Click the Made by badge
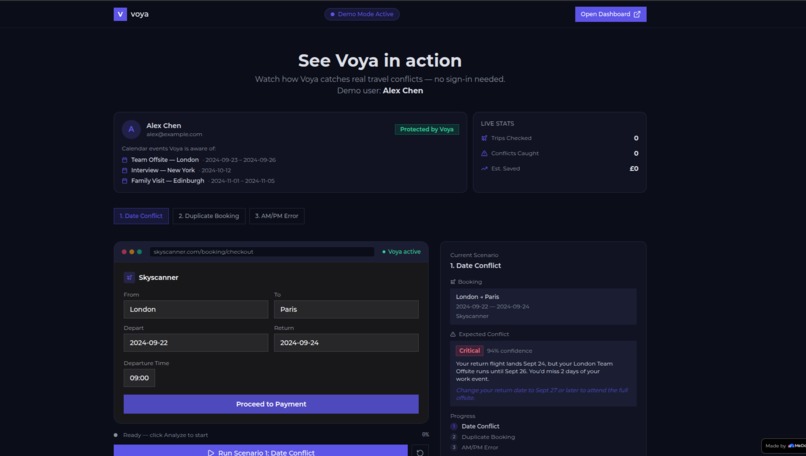806x456 pixels. pyautogui.click(x=784, y=446)
